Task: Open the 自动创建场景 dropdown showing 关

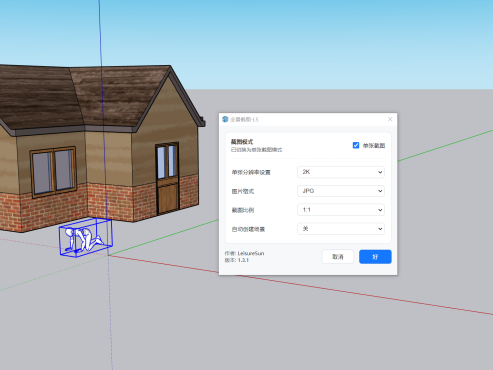Action: click(x=341, y=229)
